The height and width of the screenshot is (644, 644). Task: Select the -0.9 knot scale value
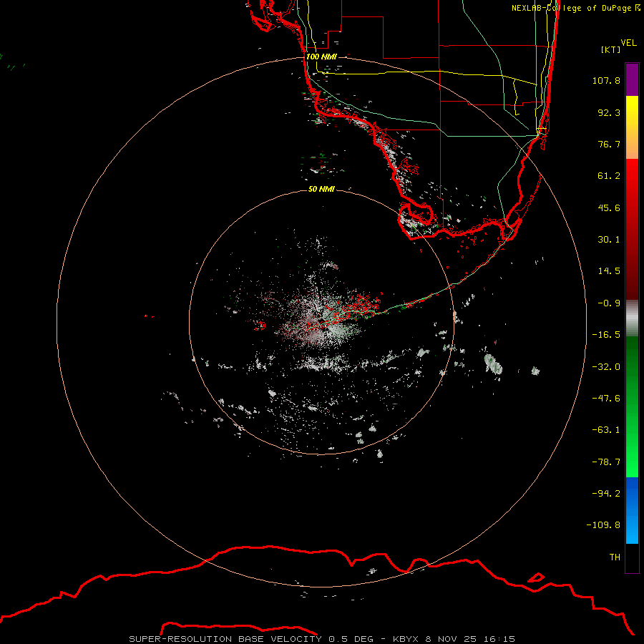[x=609, y=303]
